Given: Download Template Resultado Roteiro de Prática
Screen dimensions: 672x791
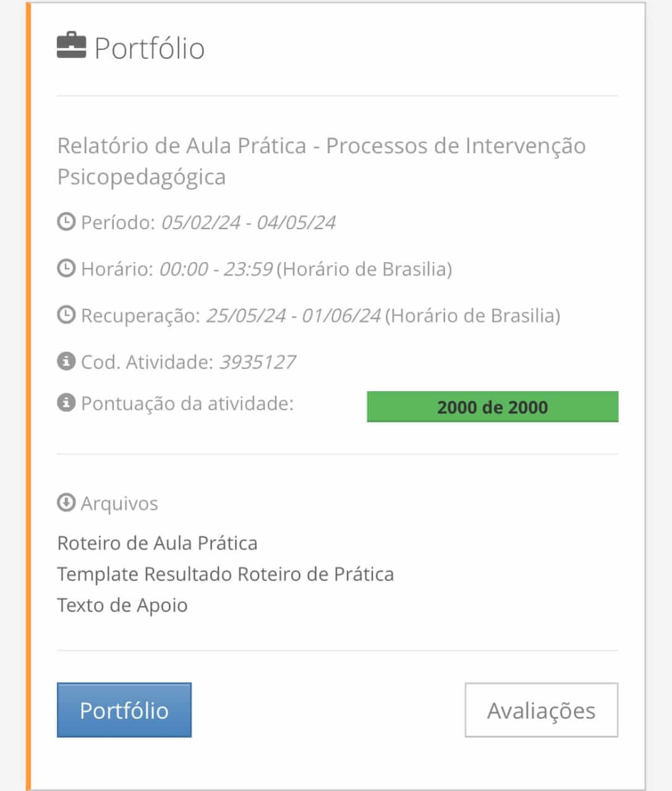Looking at the screenshot, I should (225, 574).
